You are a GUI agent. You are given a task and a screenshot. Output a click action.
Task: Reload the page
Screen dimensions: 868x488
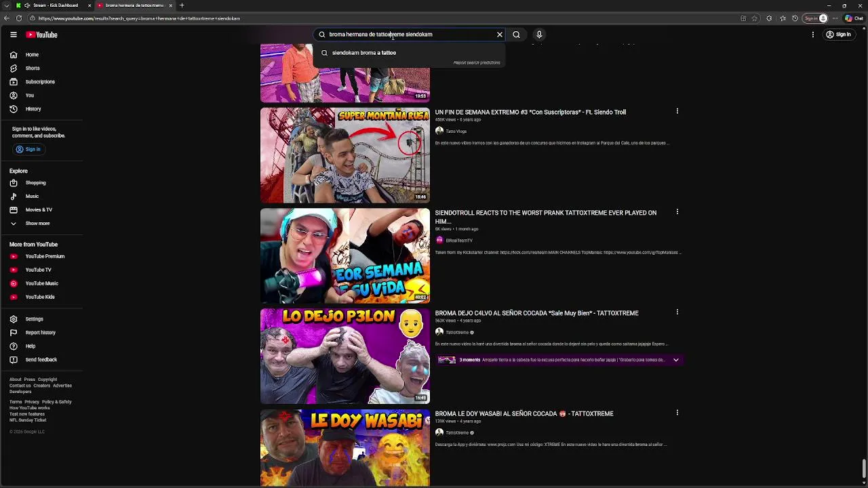coord(19,18)
